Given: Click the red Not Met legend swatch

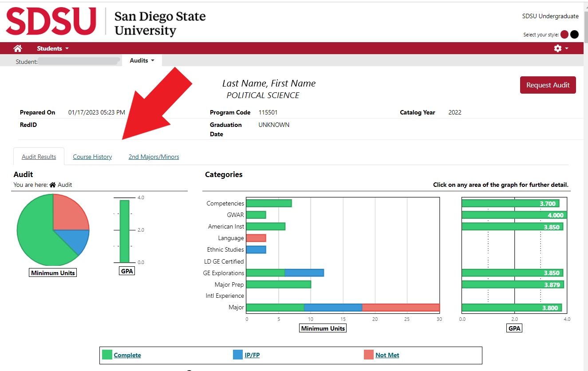Looking at the screenshot, I should [x=369, y=355].
